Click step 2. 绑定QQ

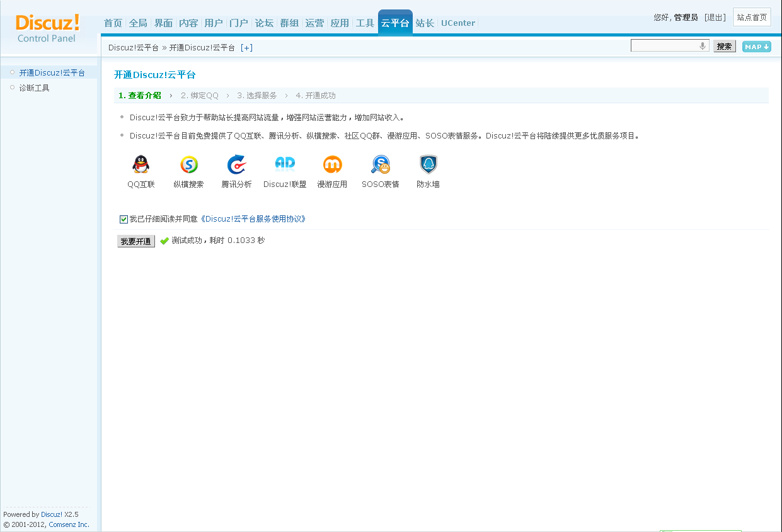click(200, 96)
